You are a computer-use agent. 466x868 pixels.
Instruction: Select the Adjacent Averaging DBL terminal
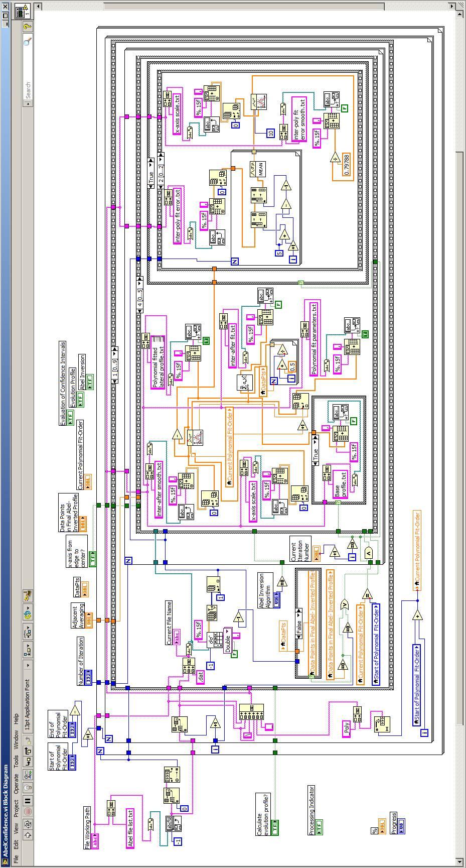[x=89, y=621]
